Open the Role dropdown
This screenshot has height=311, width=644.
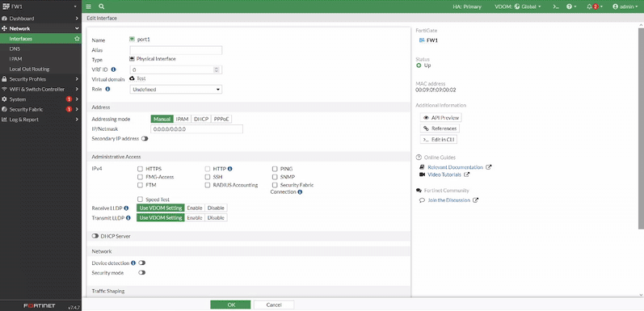176,89
